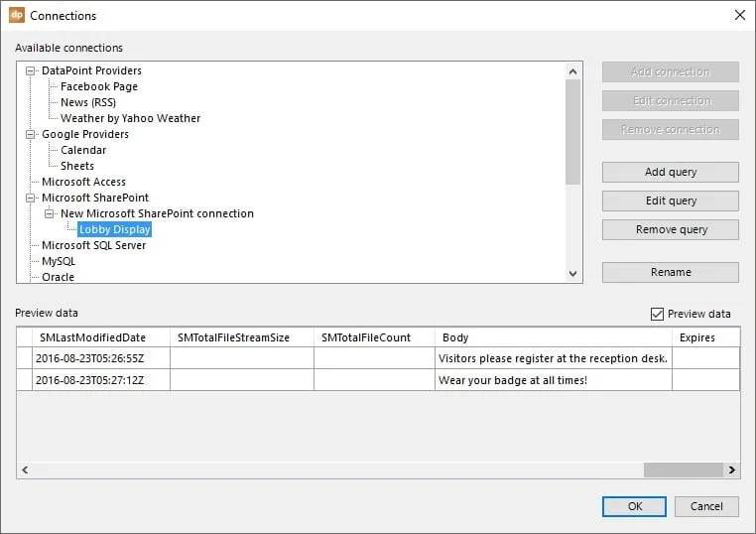Close the Connections dialog
This screenshot has height=534, width=756.
[739, 15]
